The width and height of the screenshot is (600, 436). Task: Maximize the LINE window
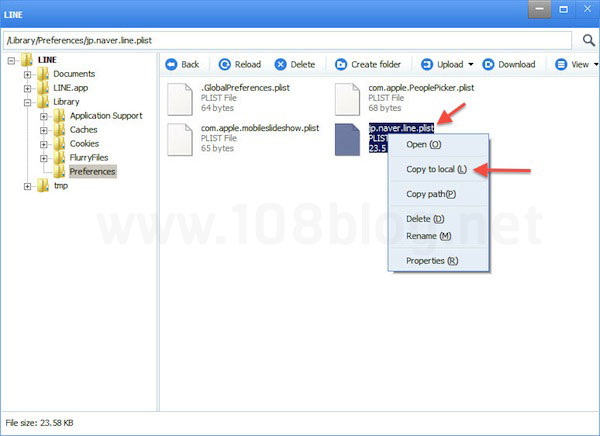(563, 9)
